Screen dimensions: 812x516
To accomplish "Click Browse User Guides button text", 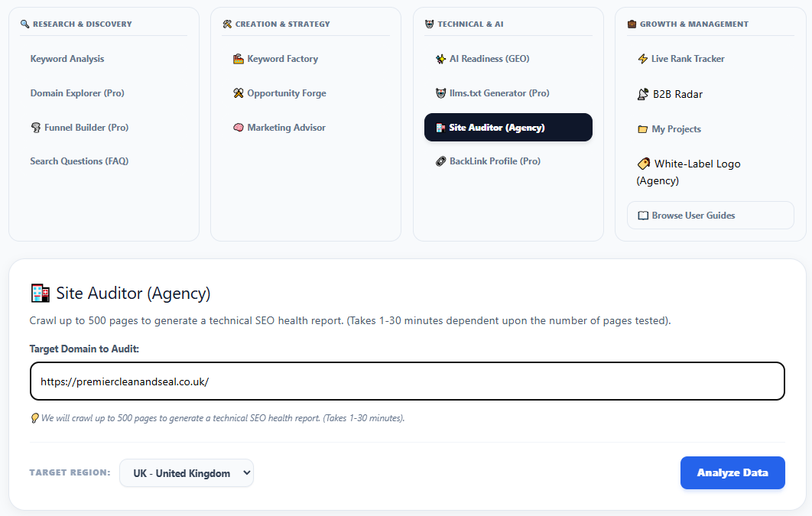I will click(x=693, y=216).
